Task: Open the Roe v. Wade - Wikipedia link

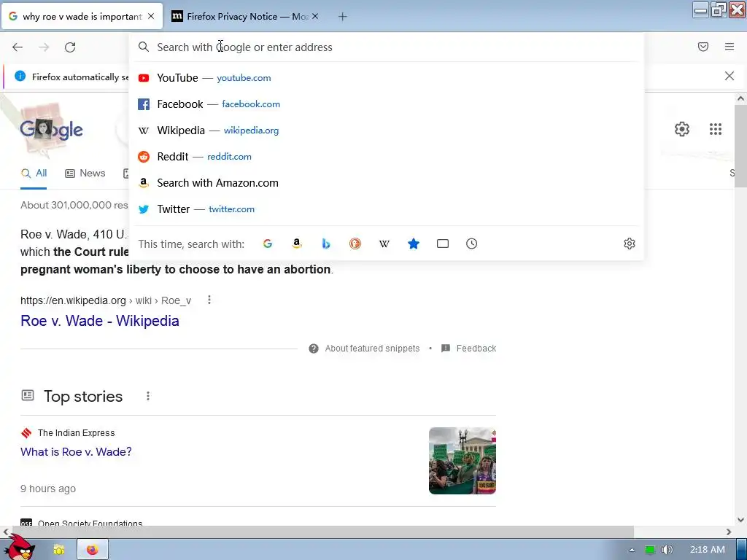Action: pos(100,321)
